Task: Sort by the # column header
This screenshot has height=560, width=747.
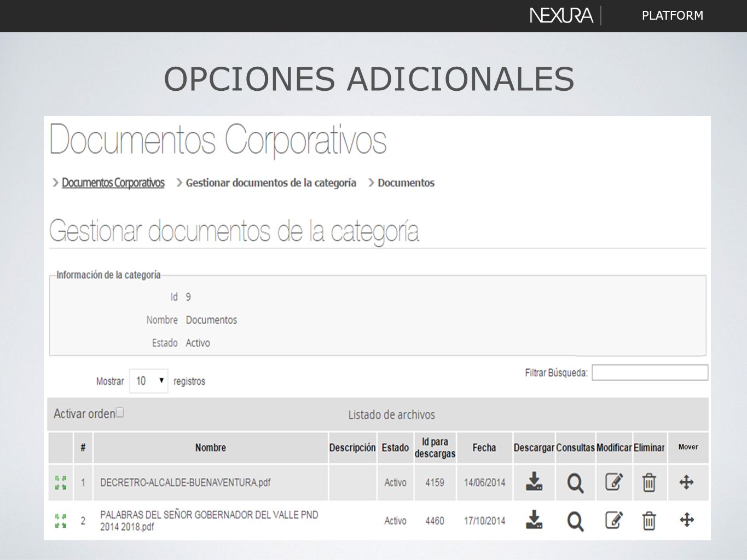Action: [83, 447]
